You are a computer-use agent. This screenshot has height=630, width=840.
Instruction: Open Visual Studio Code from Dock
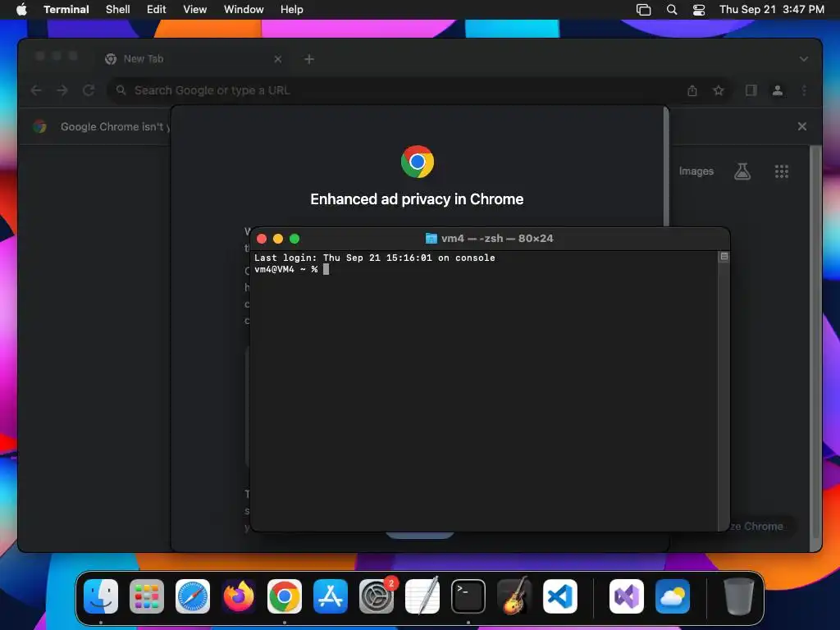point(560,596)
